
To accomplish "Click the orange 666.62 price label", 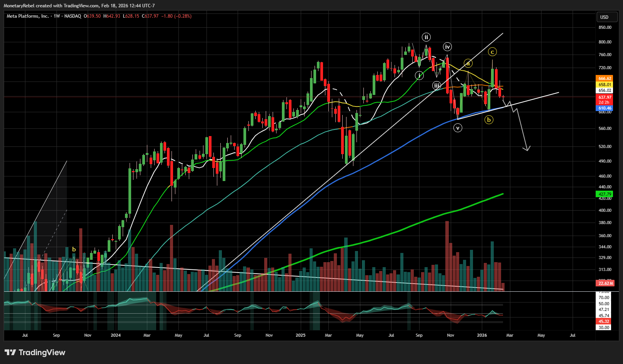I will click(x=605, y=78).
